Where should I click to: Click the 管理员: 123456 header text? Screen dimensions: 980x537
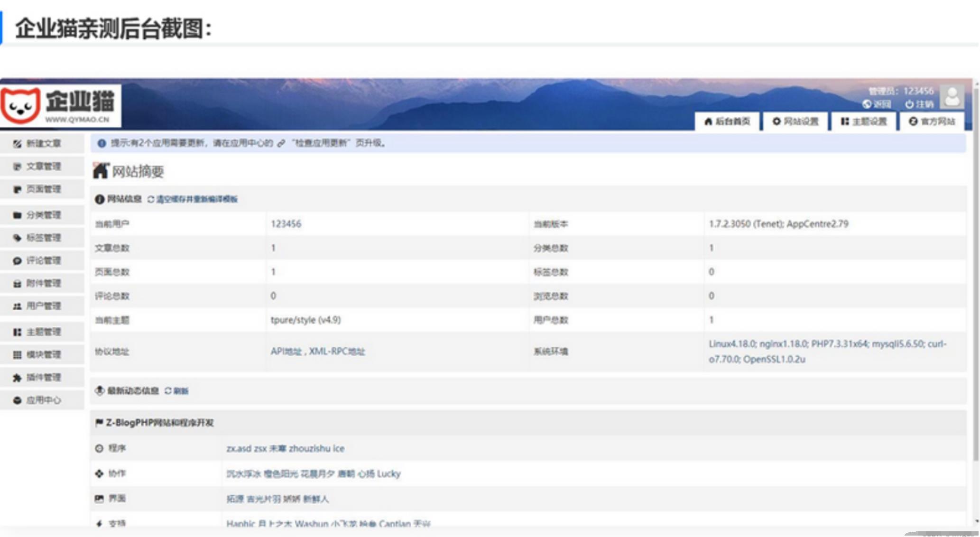coord(901,91)
